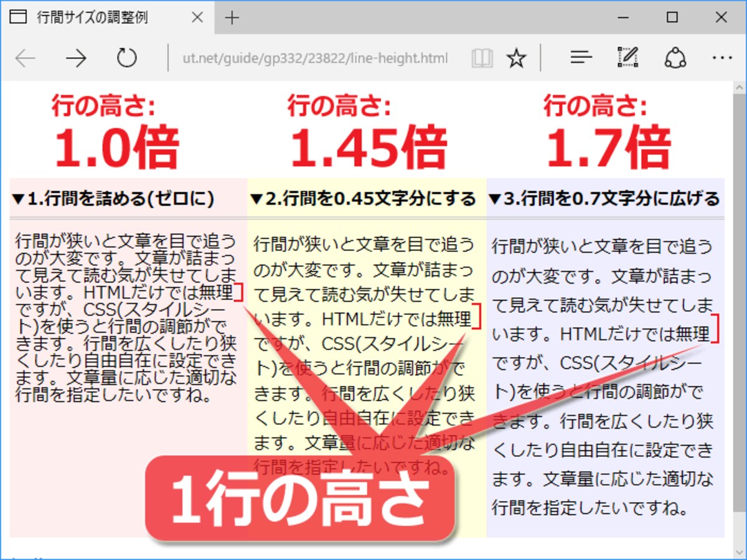
Task: Click heading ▼2.行間を0.45文字分にする
Action: [x=363, y=199]
